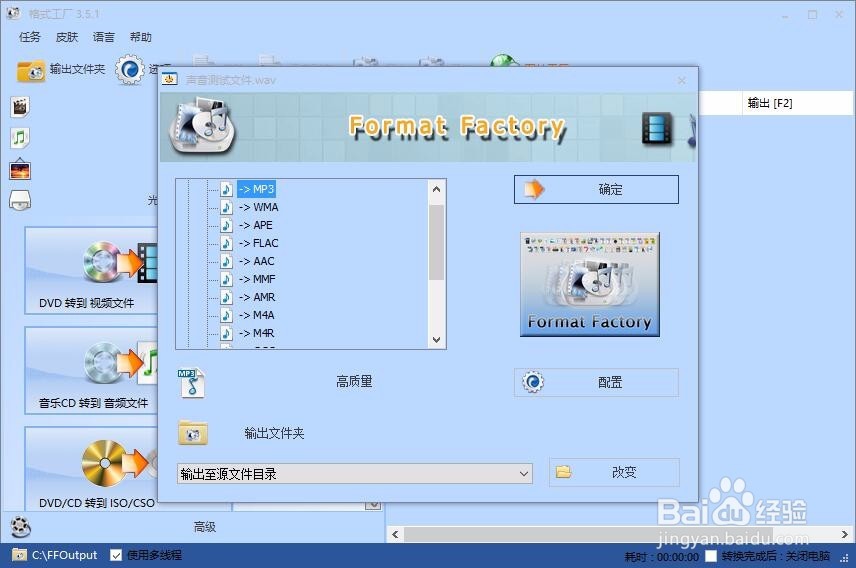
Task: Click DVD/CD 转到 ISO/CSO tile
Action: click(91, 469)
